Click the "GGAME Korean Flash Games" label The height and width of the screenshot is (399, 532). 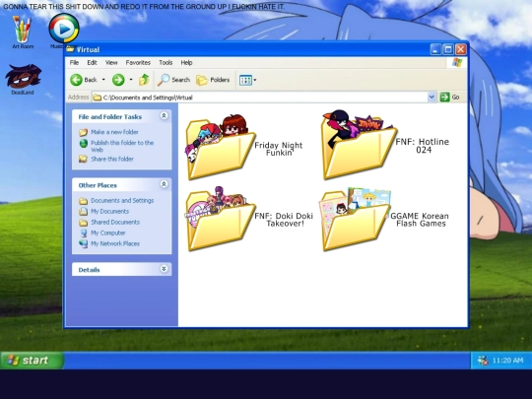(420, 220)
